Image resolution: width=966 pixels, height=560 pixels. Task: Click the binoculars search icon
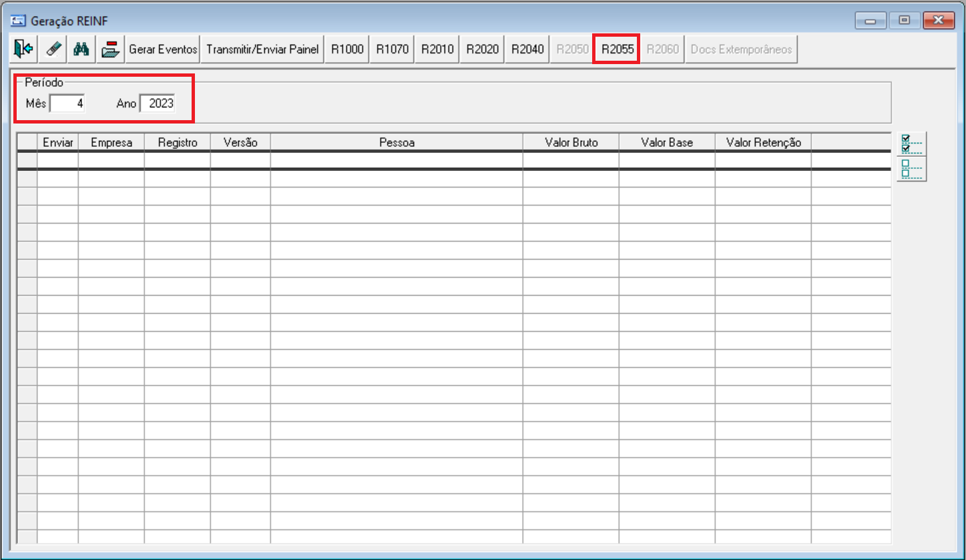click(x=81, y=49)
